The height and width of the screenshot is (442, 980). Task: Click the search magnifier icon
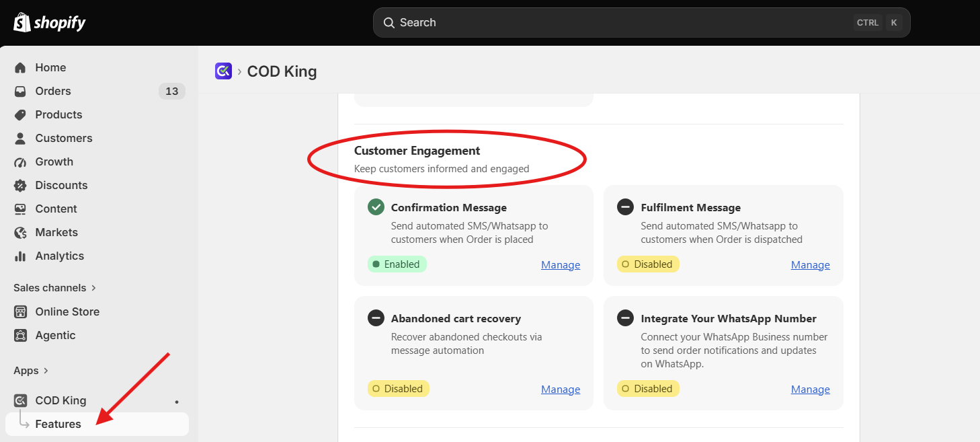(x=389, y=23)
